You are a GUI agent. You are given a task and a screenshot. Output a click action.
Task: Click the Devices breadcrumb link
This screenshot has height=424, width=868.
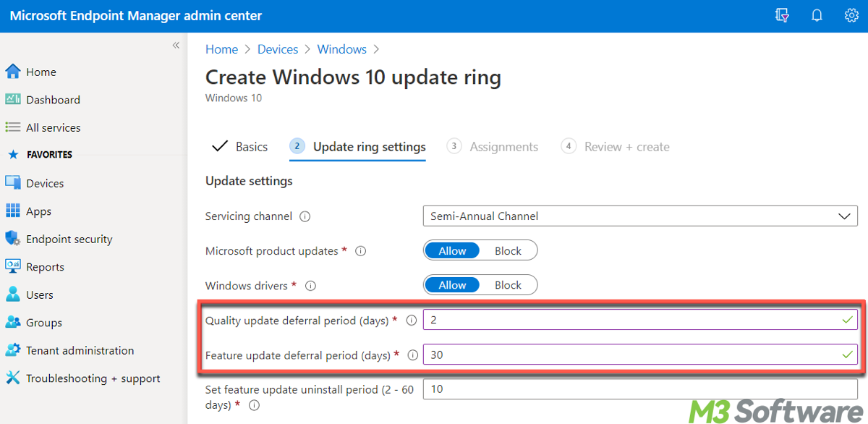pos(278,49)
